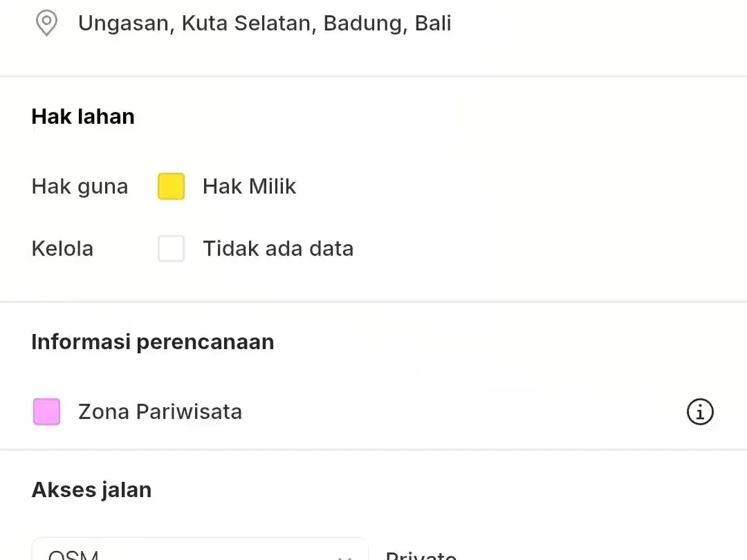The height and width of the screenshot is (560, 747).
Task: Click the Kelola label
Action: pyautogui.click(x=62, y=249)
